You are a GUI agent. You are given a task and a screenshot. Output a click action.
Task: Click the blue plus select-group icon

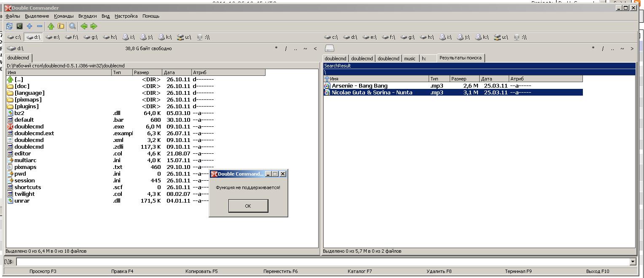tap(30, 26)
